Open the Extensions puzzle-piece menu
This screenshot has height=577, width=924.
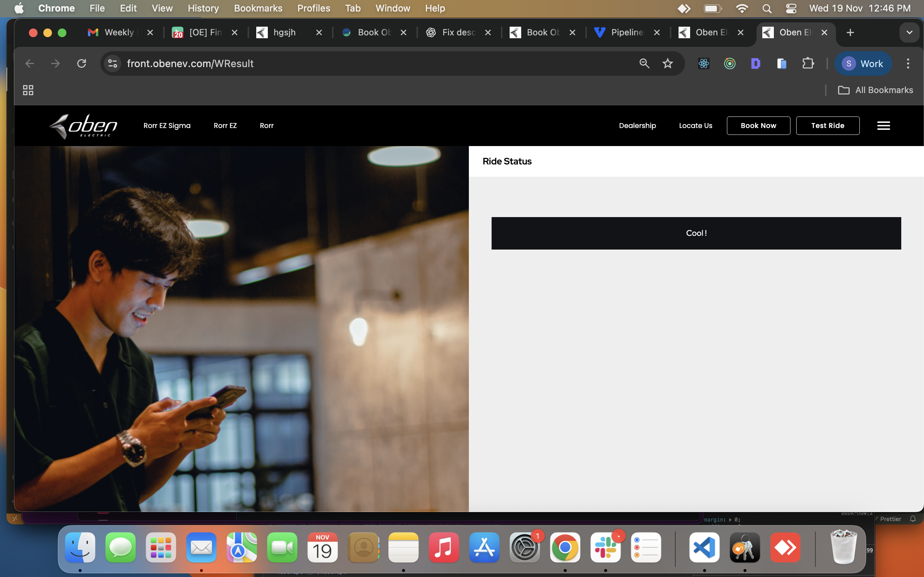pos(807,63)
